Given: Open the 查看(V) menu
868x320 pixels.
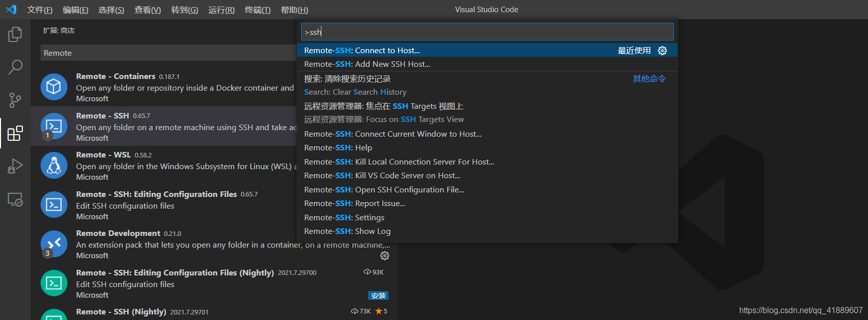Looking at the screenshot, I should (148, 10).
